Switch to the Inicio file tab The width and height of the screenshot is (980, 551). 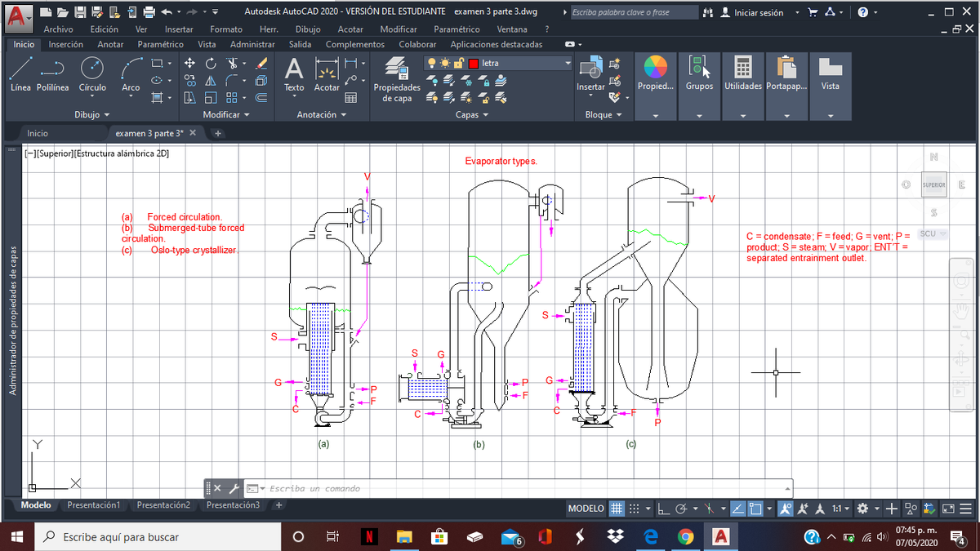37,133
